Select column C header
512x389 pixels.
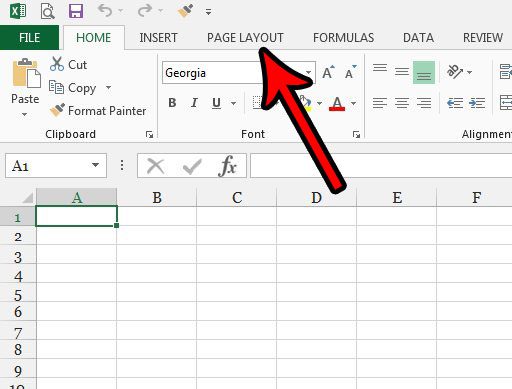pos(237,197)
